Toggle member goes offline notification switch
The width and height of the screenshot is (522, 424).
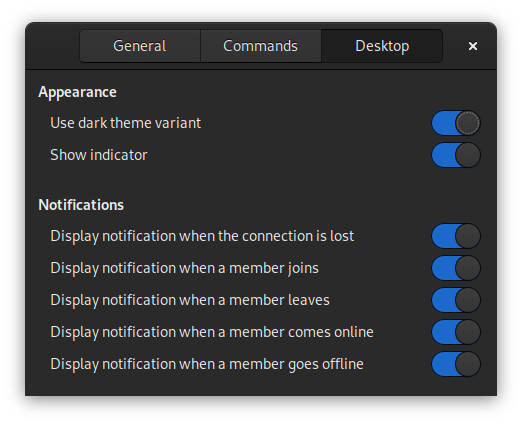[x=456, y=364]
